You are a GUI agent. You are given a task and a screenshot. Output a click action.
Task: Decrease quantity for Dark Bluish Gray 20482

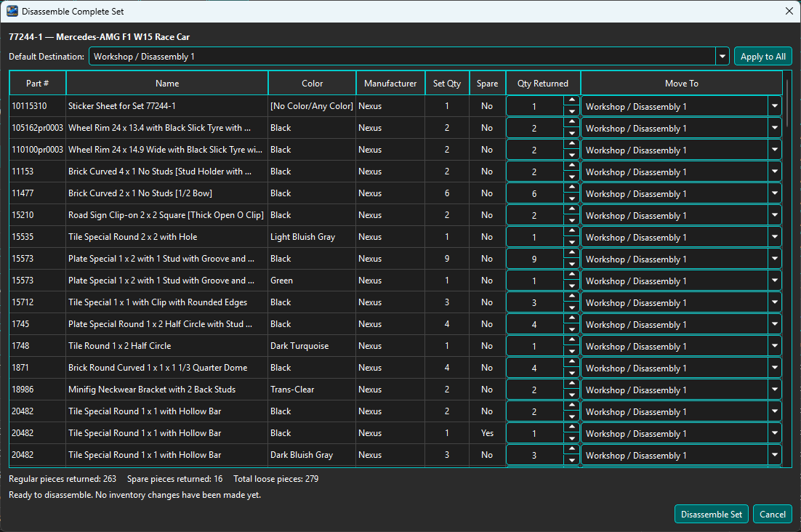click(x=571, y=461)
